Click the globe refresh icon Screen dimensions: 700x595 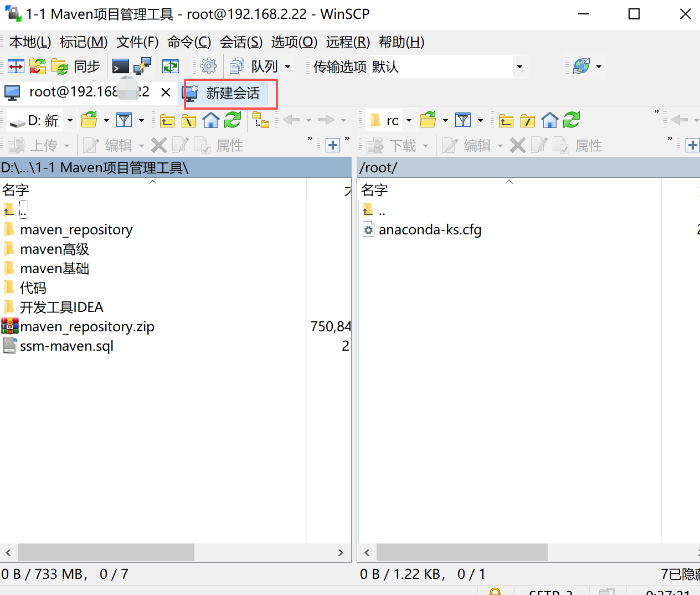[x=581, y=66]
